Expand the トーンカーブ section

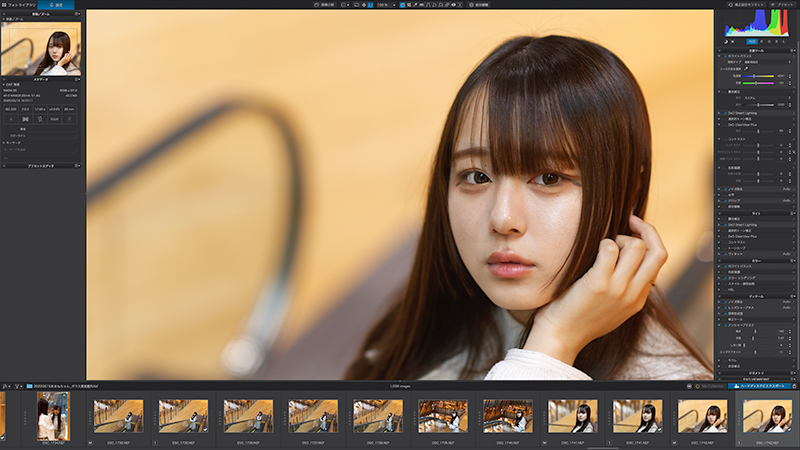[719, 248]
